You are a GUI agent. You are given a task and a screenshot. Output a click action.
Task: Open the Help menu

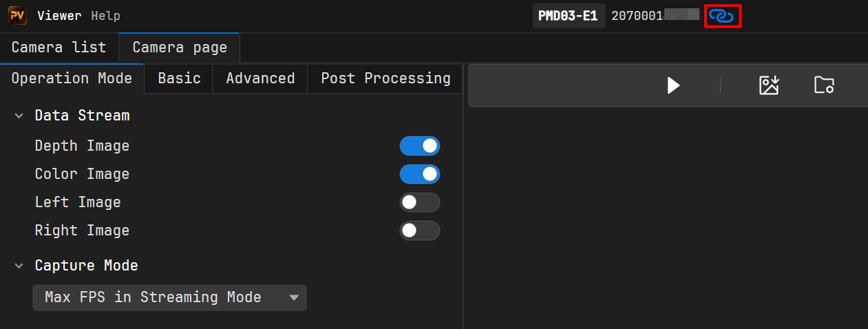pyautogui.click(x=105, y=16)
